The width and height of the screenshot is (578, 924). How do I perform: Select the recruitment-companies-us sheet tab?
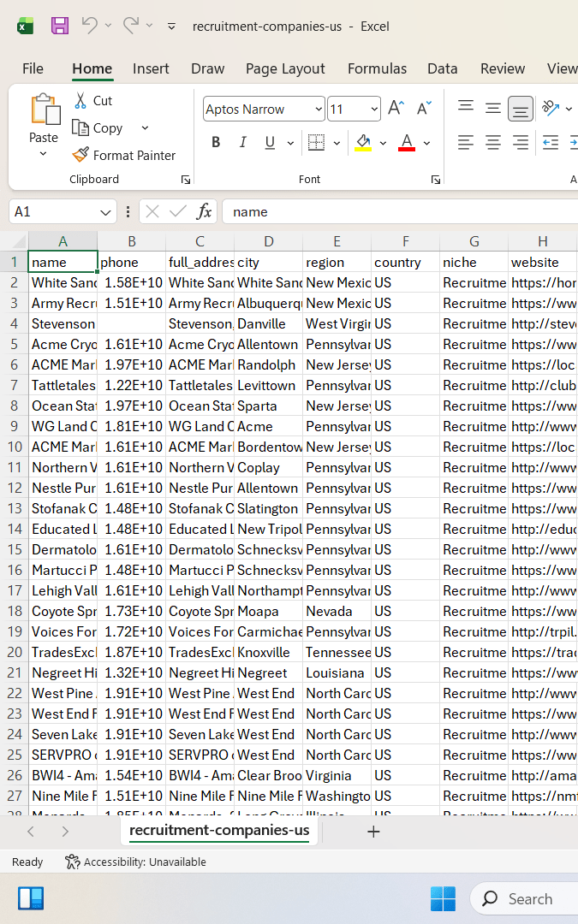click(219, 830)
